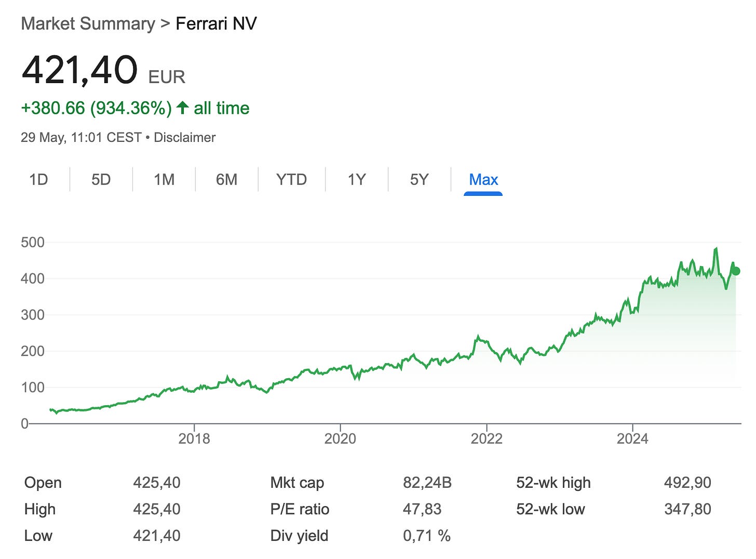Click the current price 421,40

79,70
